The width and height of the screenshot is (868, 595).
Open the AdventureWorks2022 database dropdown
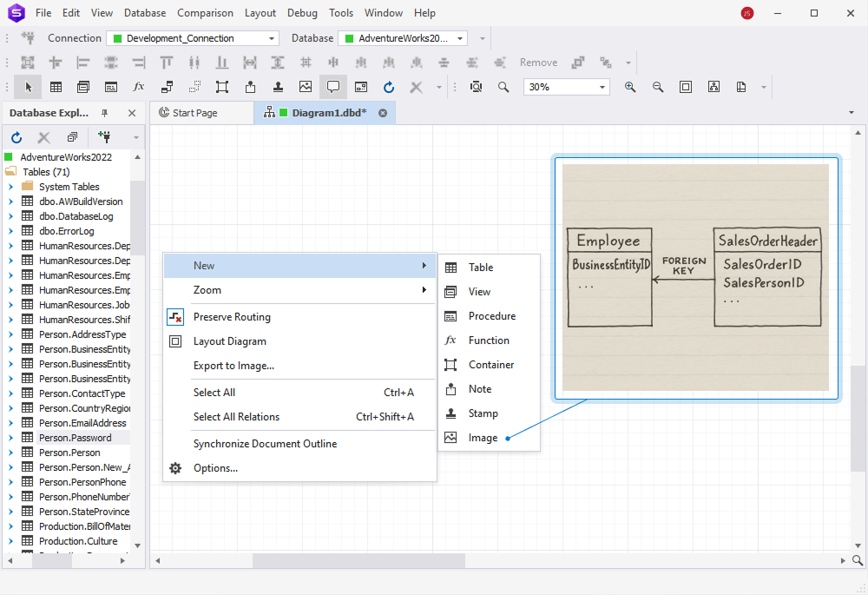click(460, 38)
